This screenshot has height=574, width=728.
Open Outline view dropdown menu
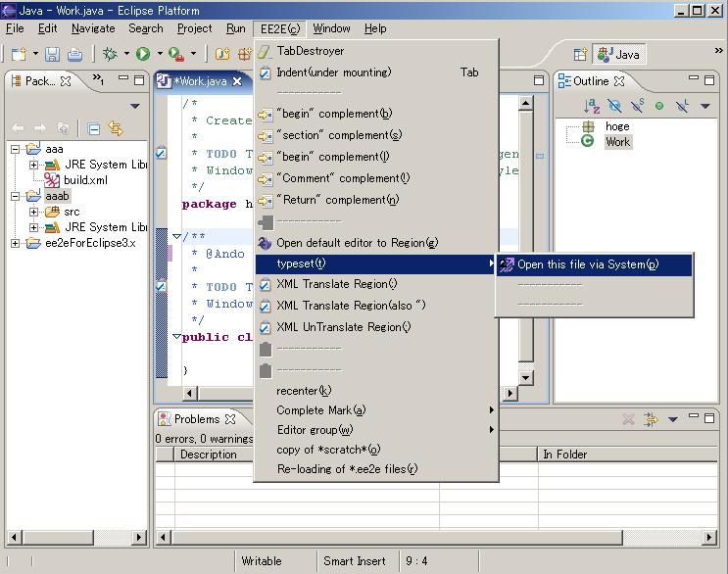(704, 106)
